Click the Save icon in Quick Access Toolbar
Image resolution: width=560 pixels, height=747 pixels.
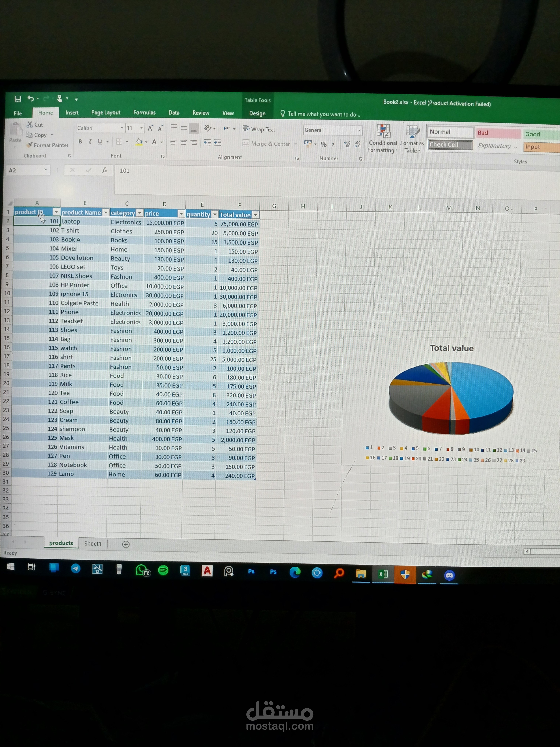(x=18, y=99)
